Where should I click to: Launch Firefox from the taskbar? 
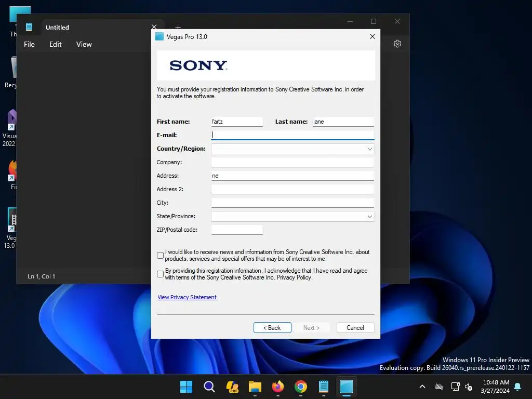coord(277,387)
